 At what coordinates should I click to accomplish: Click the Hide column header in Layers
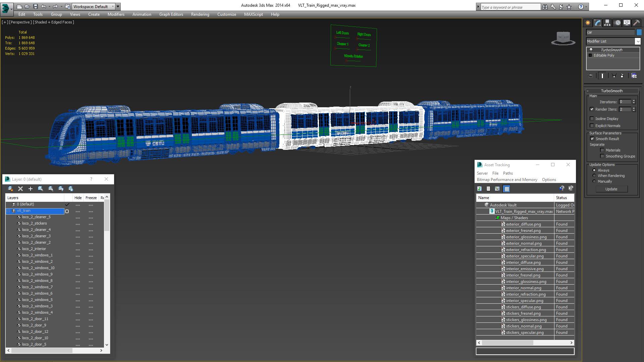[x=78, y=198]
